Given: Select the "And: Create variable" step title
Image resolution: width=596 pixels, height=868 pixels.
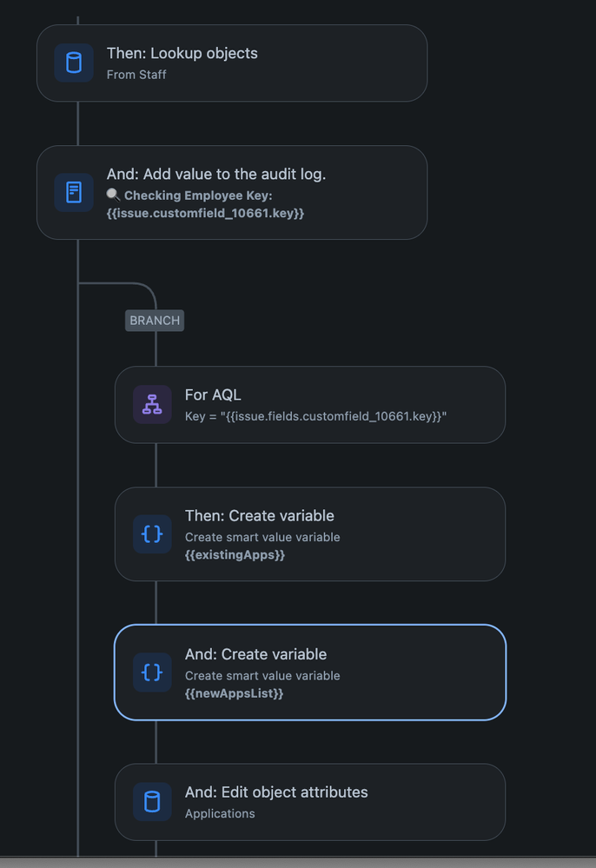Looking at the screenshot, I should (255, 654).
